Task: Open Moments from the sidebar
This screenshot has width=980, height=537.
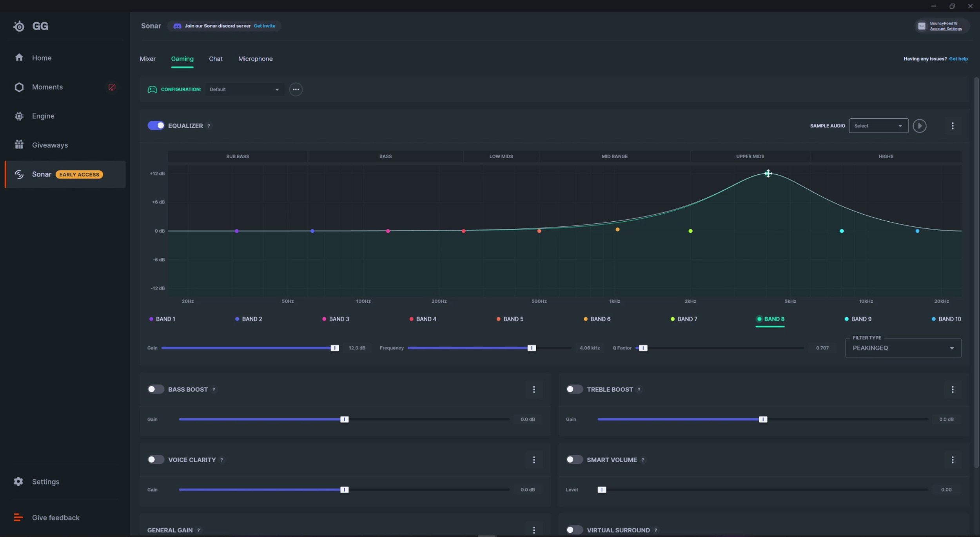Action: 47,87
